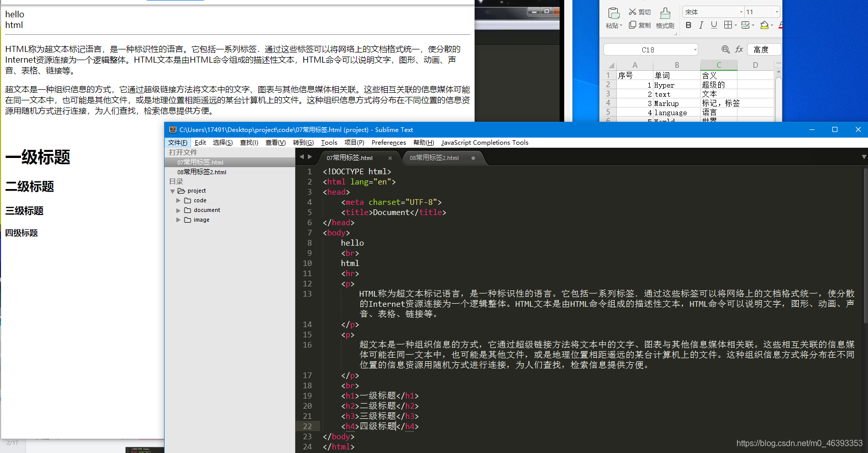Open the Edit menu in Sublime Text

pos(200,143)
